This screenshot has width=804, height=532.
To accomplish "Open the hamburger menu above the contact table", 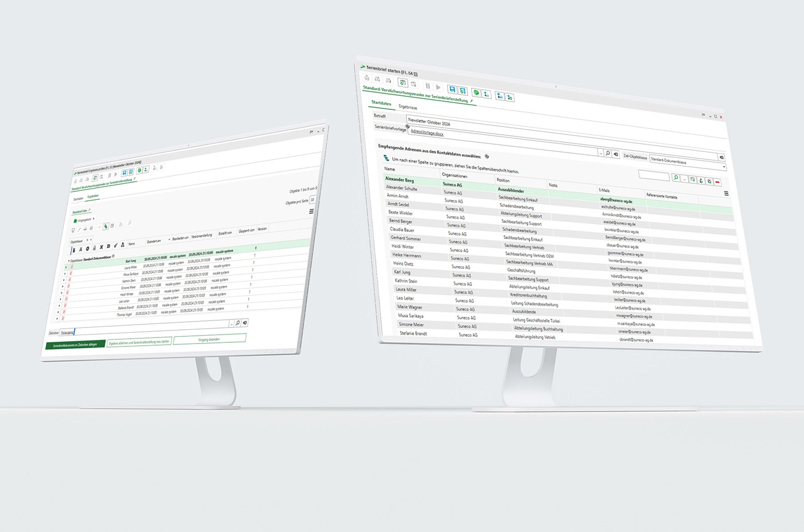I will pyautogui.click(x=726, y=193).
